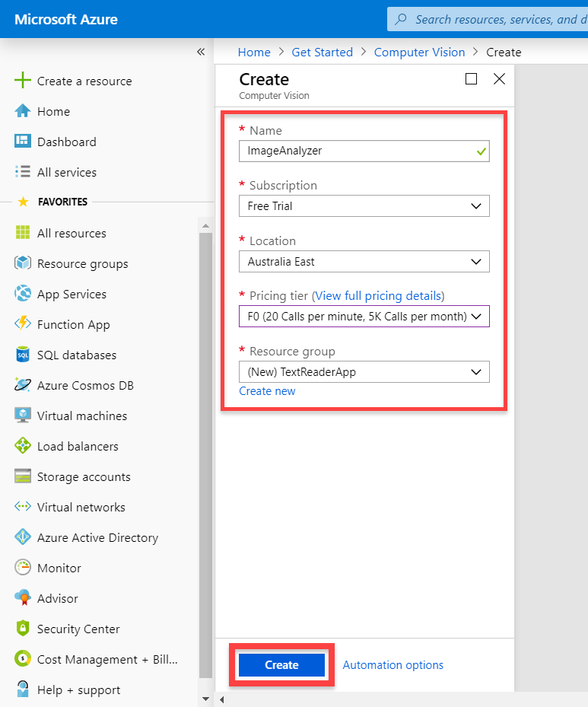Open the Dashboard menu item
This screenshot has height=707, width=588.
(67, 142)
